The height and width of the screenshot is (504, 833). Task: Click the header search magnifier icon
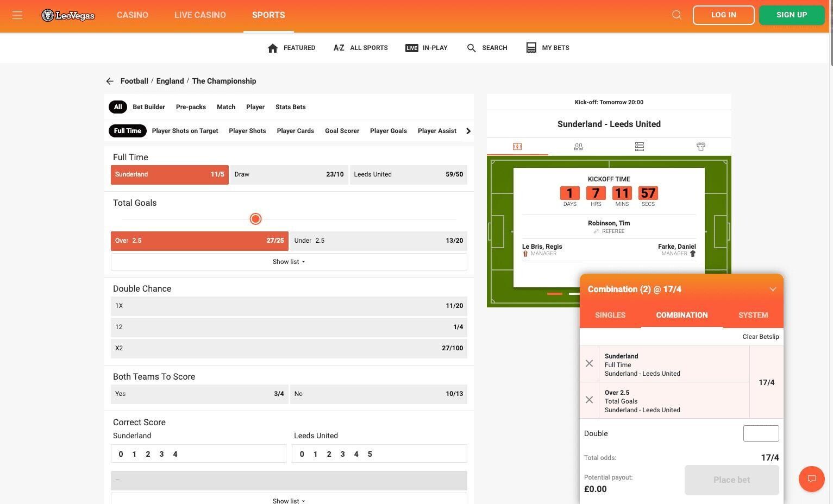pyautogui.click(x=677, y=15)
